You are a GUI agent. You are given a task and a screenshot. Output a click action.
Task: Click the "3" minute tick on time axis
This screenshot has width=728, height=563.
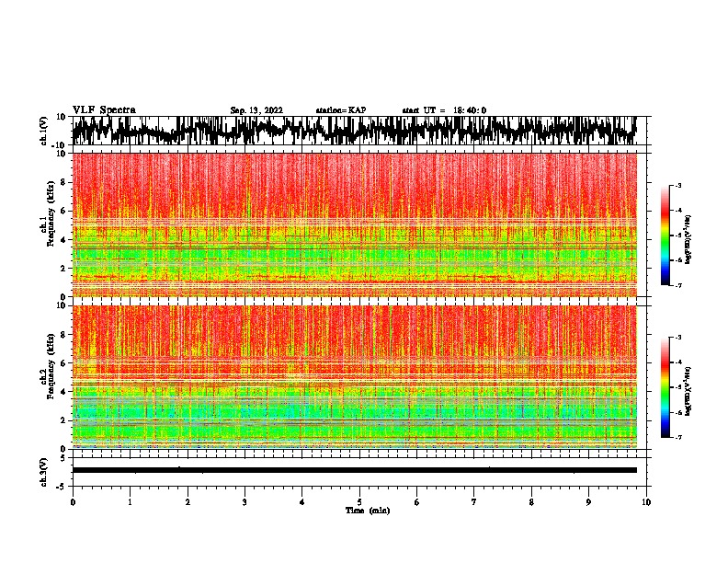pos(245,502)
